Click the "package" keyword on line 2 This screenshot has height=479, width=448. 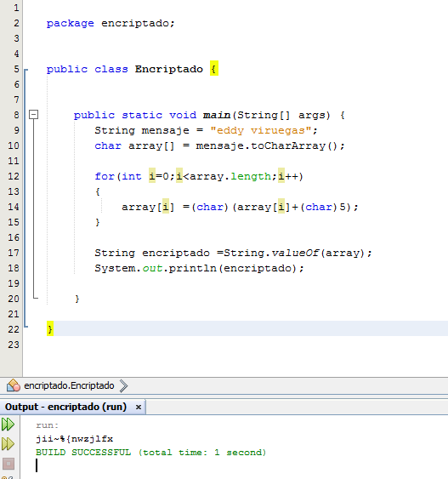tap(71, 24)
